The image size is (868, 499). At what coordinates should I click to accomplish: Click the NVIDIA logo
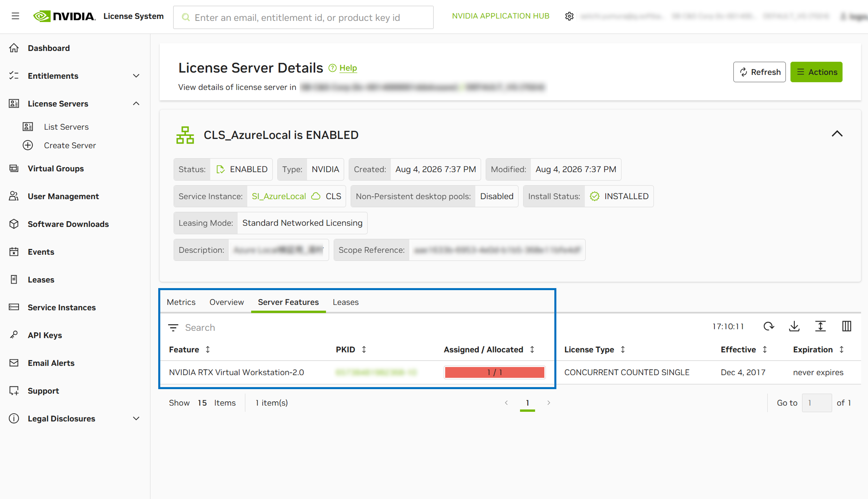(x=64, y=16)
